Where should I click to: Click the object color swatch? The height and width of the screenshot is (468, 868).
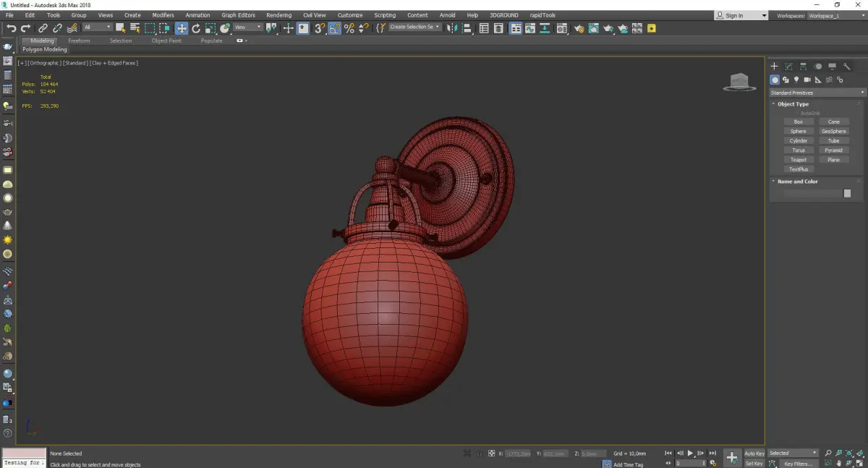[x=847, y=193]
